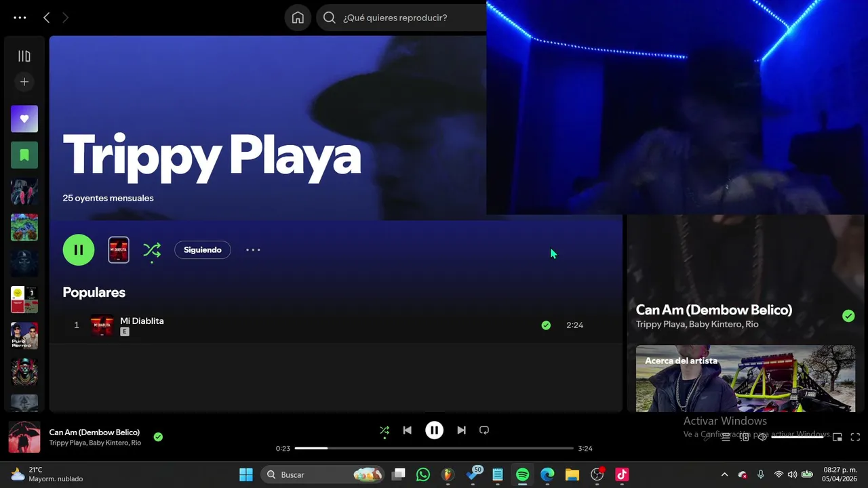
Task: Open Can Am (Dembow Belico) title in side panel
Action: point(714,310)
